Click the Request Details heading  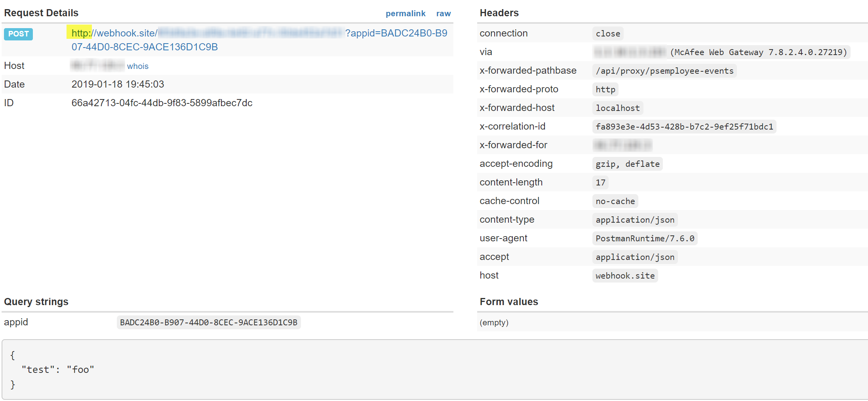pos(41,12)
